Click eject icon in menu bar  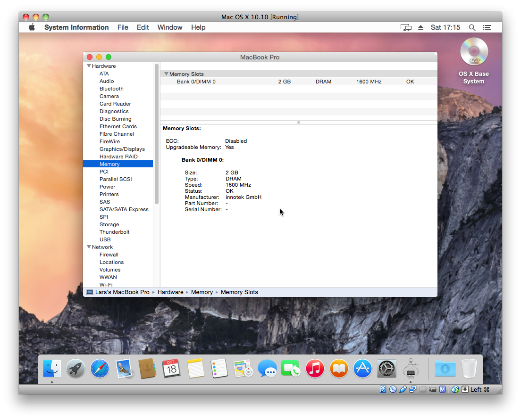(x=420, y=27)
